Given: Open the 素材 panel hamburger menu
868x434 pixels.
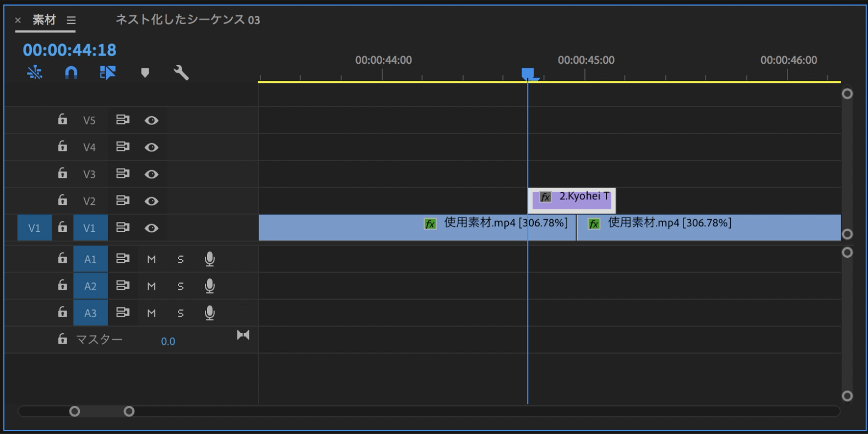Looking at the screenshot, I should [x=71, y=20].
